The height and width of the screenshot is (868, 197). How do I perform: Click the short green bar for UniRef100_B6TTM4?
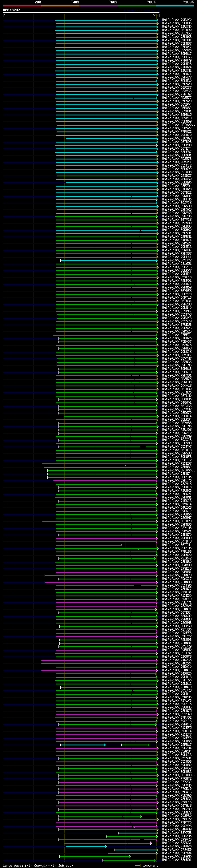pos(89,545)
